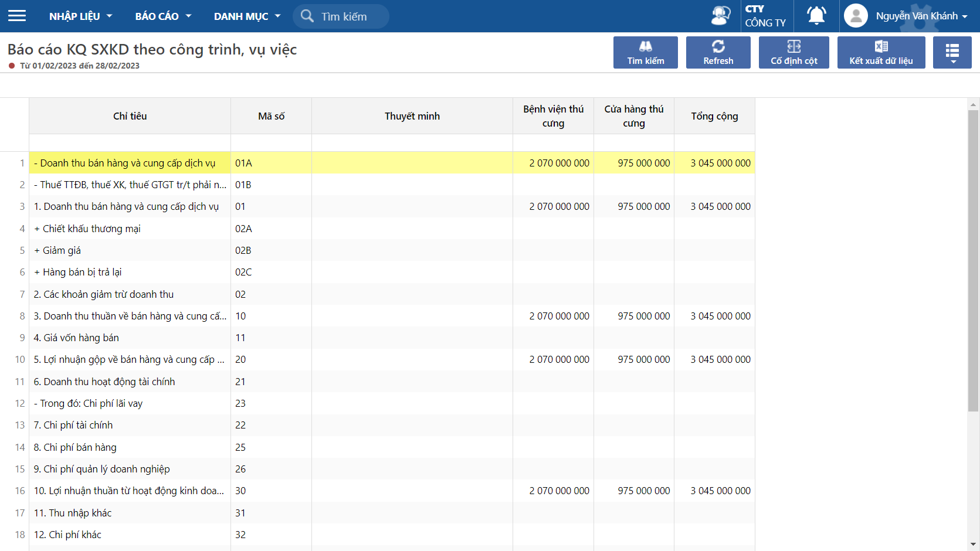Click the Tìm kiếm binoculars button

point(645,53)
